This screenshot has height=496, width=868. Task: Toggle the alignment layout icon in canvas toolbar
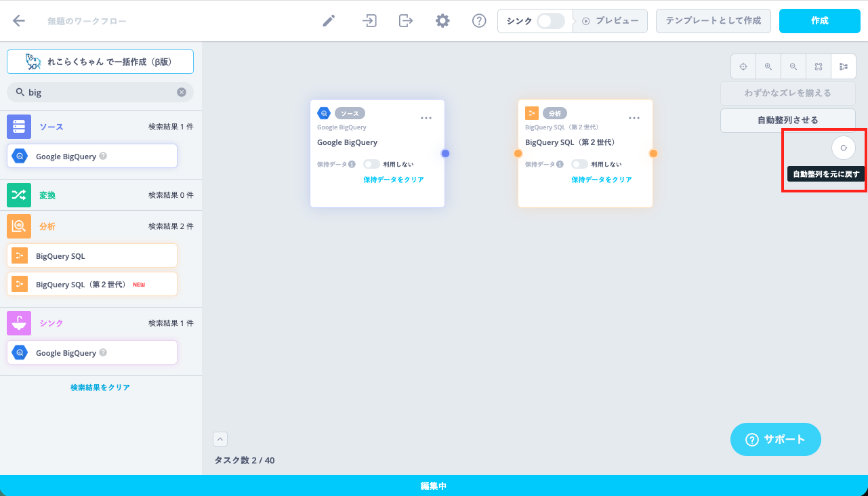pyautogui.click(x=844, y=66)
